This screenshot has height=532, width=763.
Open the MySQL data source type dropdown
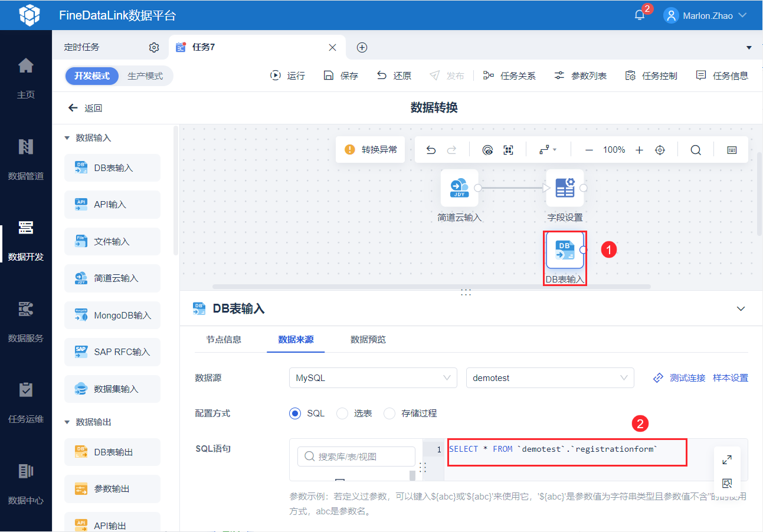[373, 378]
